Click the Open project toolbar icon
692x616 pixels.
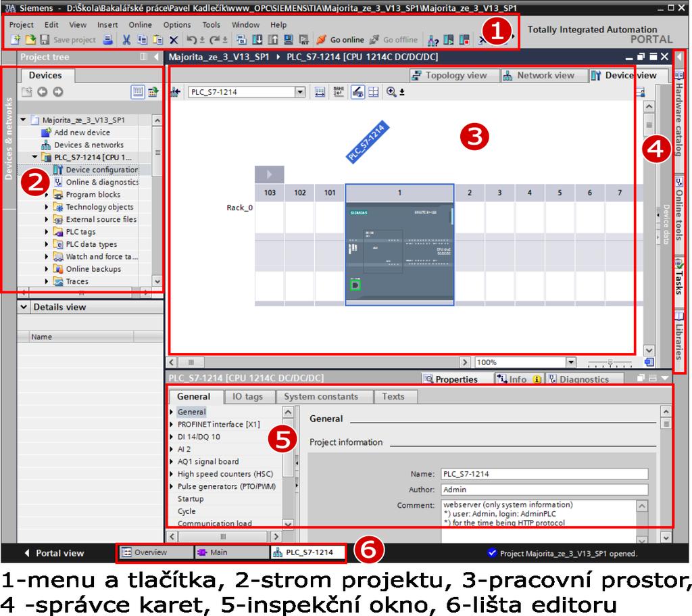coord(30,40)
